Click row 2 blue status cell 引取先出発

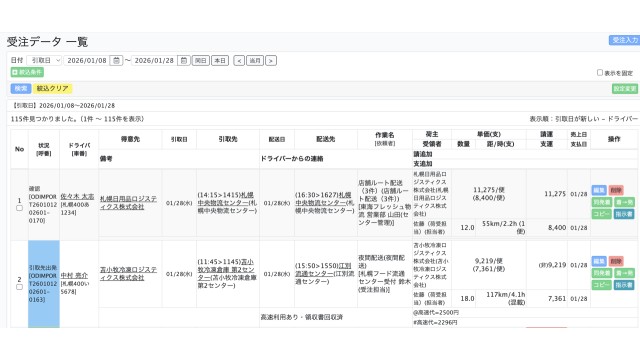click(44, 284)
